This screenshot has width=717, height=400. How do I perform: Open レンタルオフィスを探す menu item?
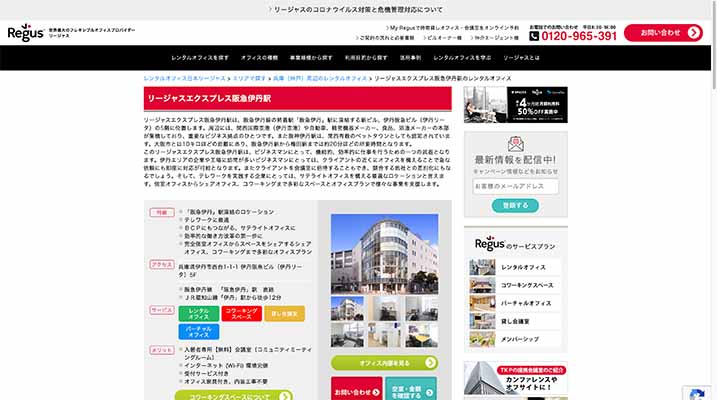coord(200,58)
